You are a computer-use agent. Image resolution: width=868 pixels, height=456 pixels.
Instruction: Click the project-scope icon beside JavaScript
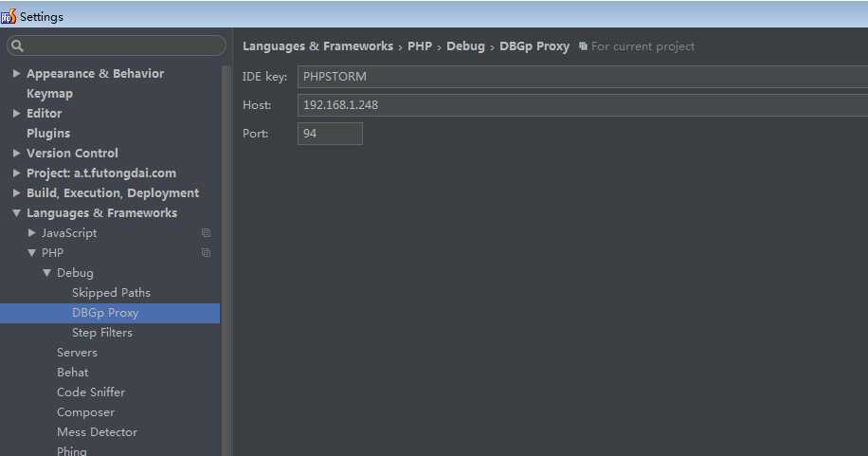(x=206, y=233)
